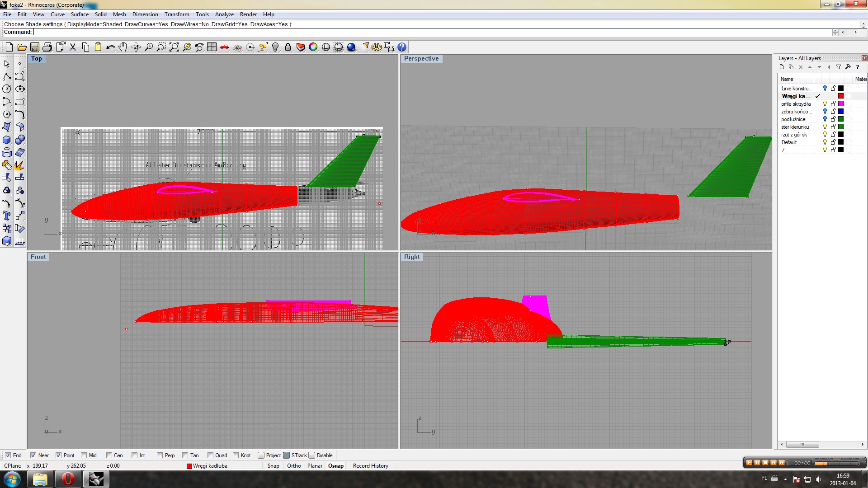Open the layer filter funnel dropdown
Screen dimensions: 868x488
[838, 67]
